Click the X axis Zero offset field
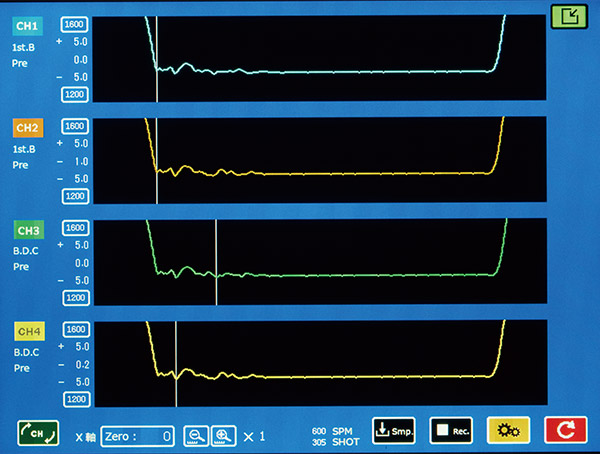 point(137,436)
